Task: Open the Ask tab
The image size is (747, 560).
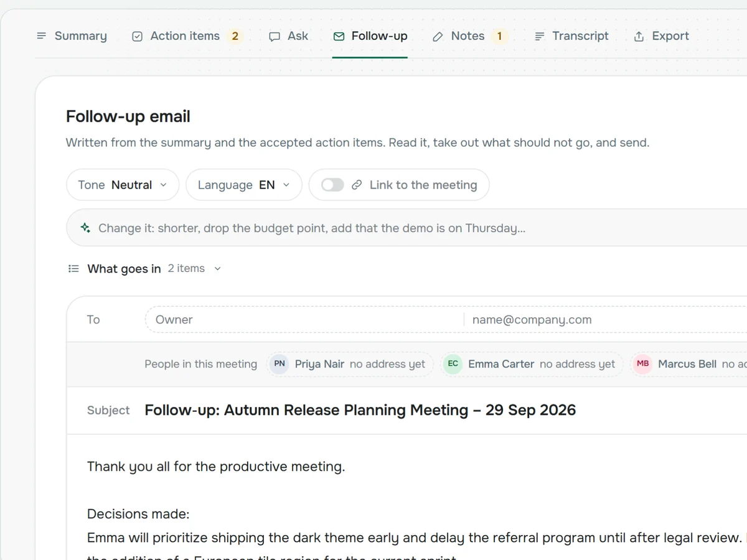Action: coord(288,36)
